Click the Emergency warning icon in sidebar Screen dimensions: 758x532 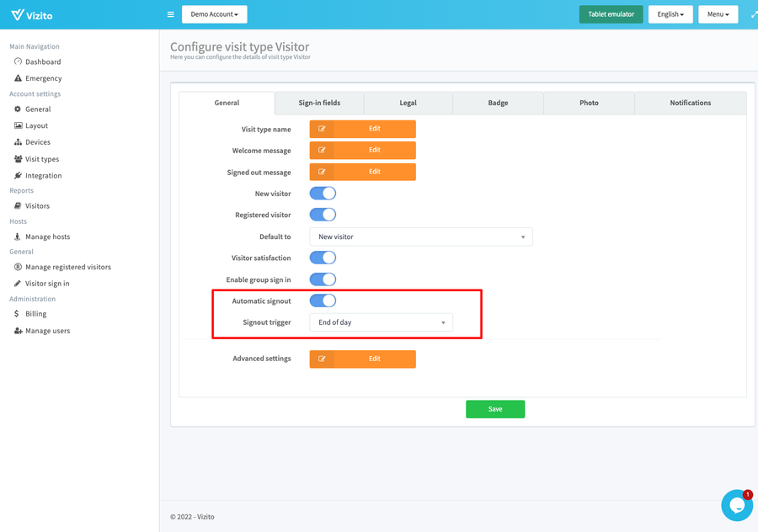coord(18,78)
